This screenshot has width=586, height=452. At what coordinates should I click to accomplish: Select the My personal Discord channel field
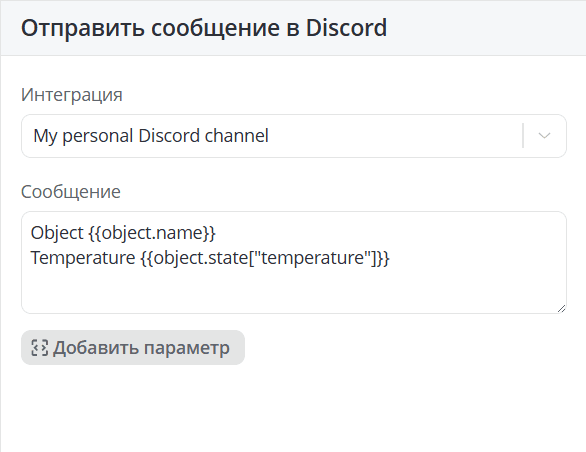tap(294, 136)
